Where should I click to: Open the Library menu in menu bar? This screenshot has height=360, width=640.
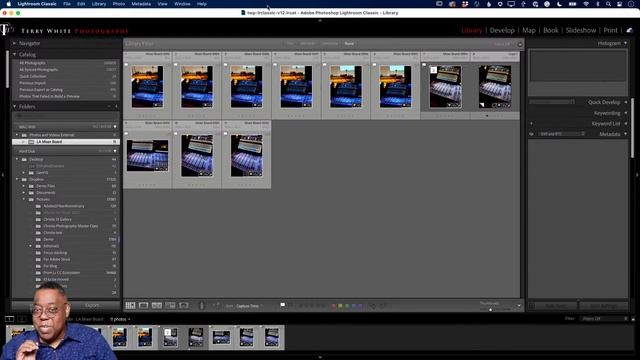tap(99, 4)
